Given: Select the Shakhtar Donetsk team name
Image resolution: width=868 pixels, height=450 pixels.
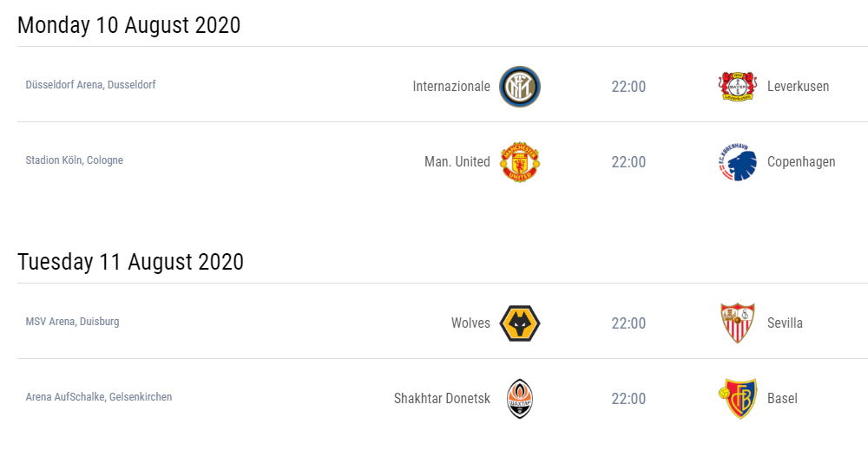Looking at the screenshot, I should click(442, 399).
